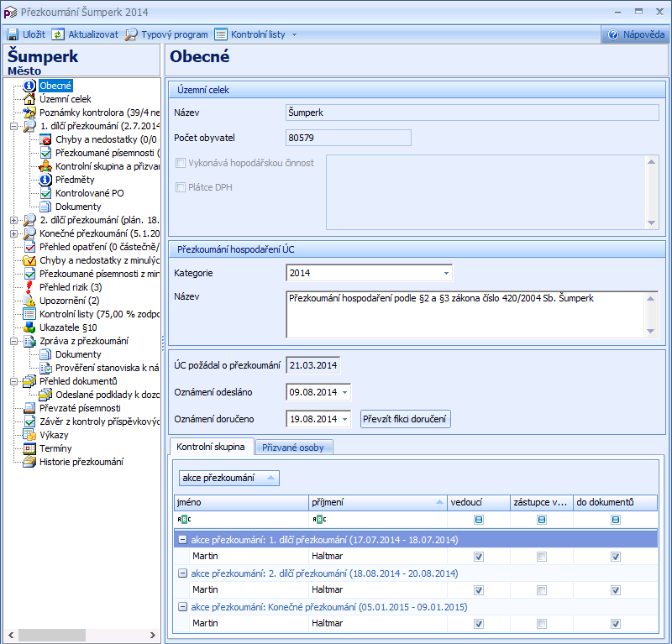Image resolution: width=672 pixels, height=644 pixels.
Task: Toggle the Plátce DPH checkbox
Action: 181,187
